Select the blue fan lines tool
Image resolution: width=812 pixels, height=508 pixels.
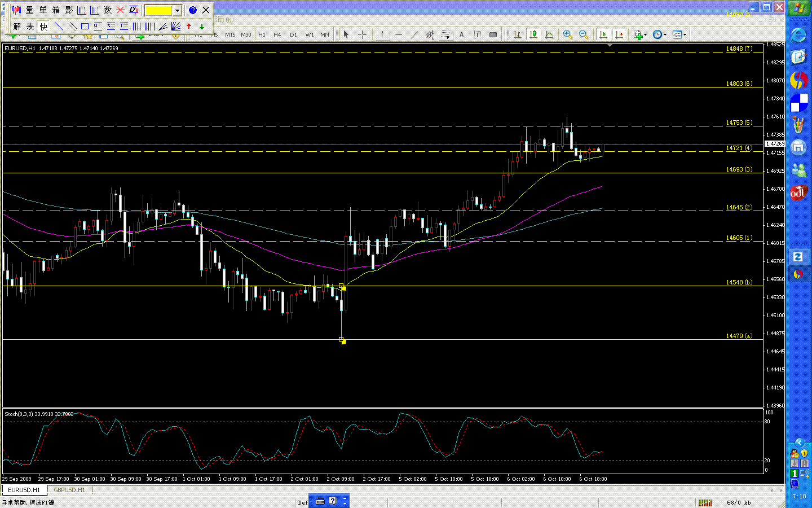[175, 27]
